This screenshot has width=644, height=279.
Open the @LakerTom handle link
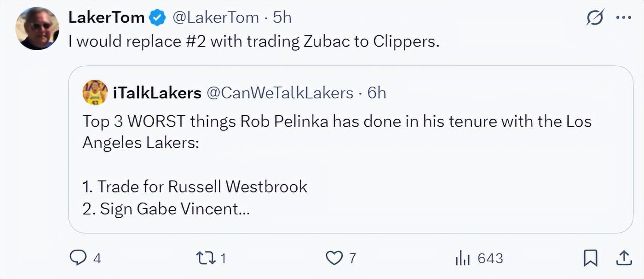[215, 18]
